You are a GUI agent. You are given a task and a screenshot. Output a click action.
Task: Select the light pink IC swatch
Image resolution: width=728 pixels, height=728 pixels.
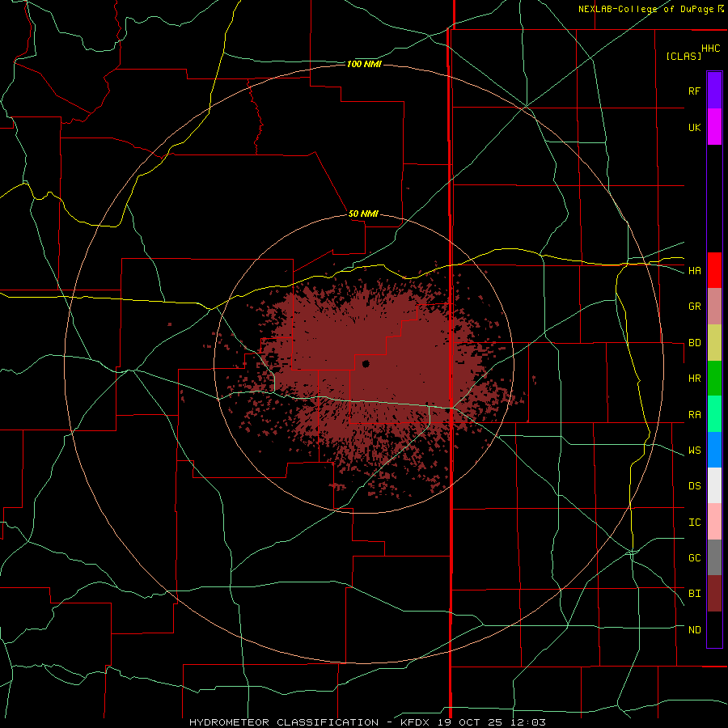[714, 522]
